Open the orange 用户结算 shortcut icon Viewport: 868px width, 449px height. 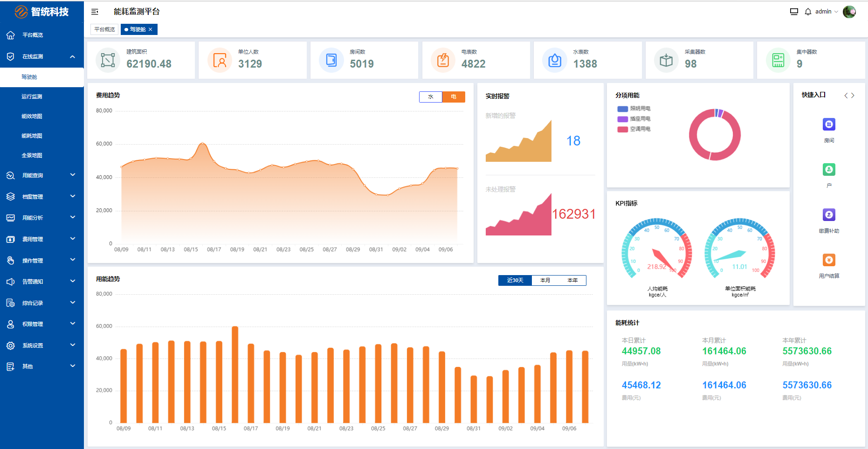(829, 260)
